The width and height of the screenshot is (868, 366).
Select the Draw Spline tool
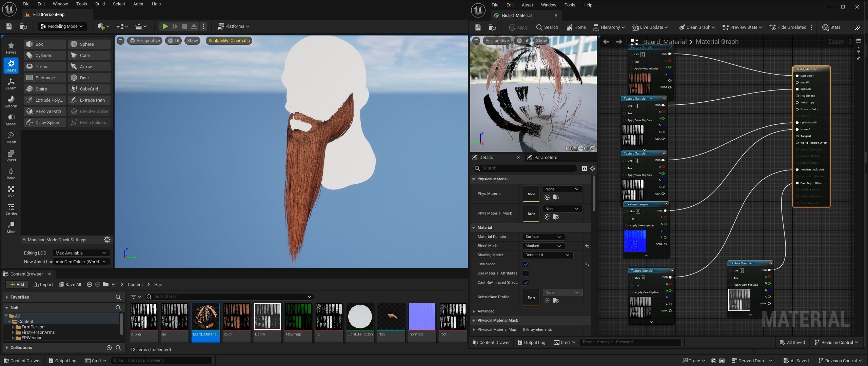coord(45,122)
